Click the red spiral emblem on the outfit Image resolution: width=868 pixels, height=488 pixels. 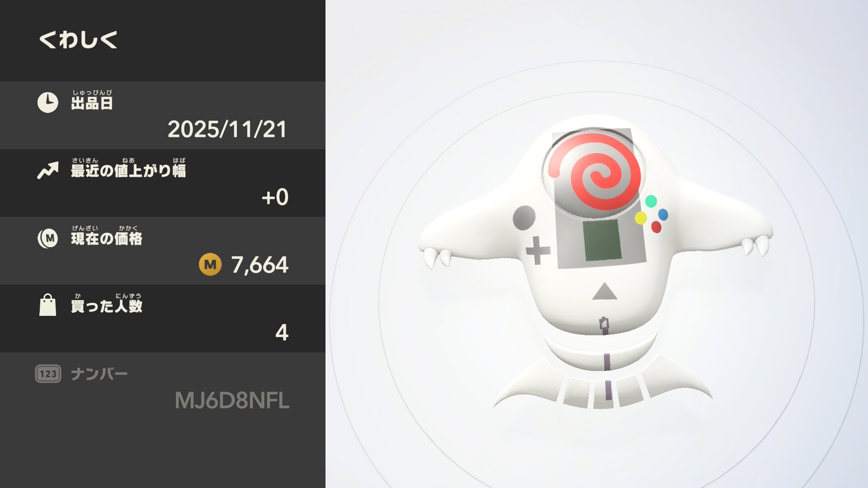(594, 172)
